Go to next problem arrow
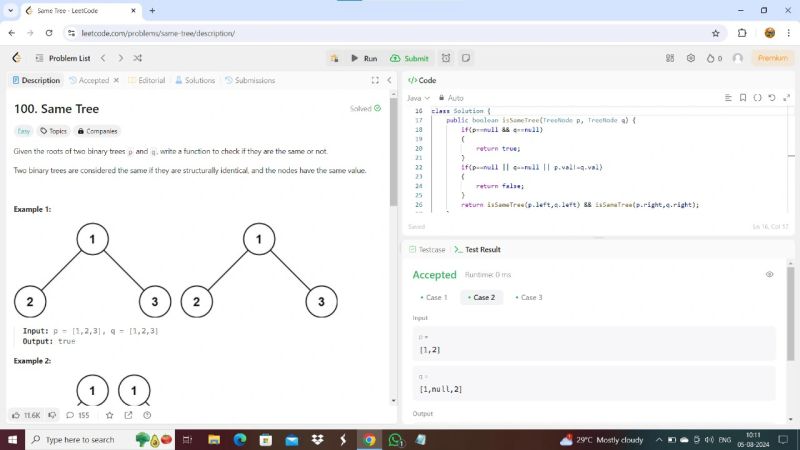The image size is (800, 450). pos(120,58)
